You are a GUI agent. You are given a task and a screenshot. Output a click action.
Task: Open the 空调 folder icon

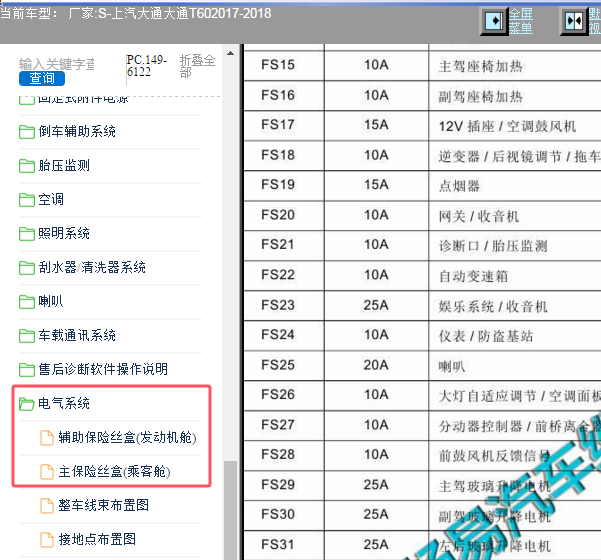[27, 200]
